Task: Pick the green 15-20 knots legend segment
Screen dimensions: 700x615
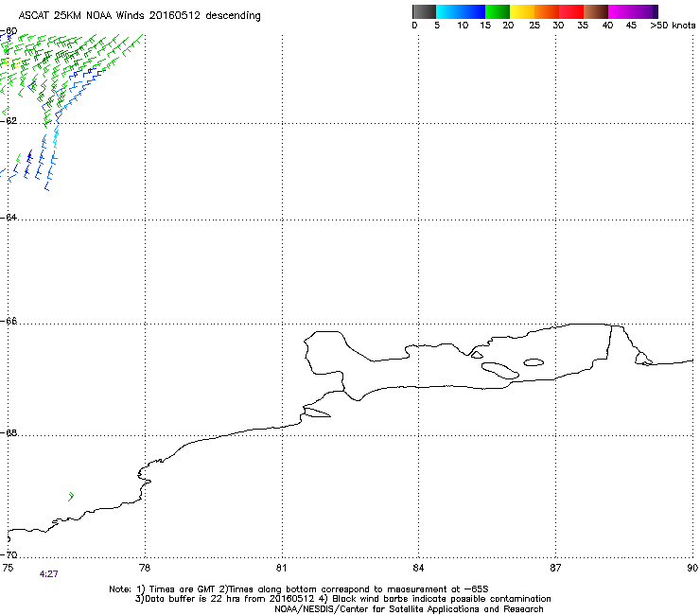Action: pyautogui.click(x=498, y=11)
